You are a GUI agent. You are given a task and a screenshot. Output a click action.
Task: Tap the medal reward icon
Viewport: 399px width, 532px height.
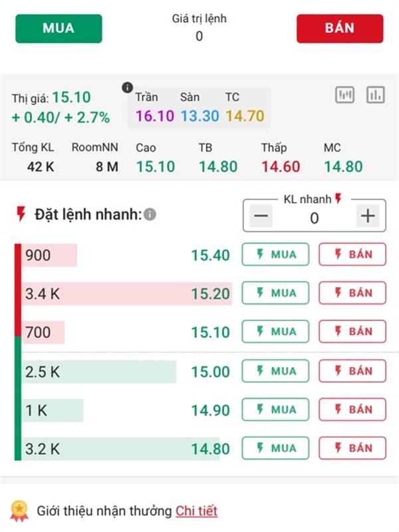coord(19,511)
